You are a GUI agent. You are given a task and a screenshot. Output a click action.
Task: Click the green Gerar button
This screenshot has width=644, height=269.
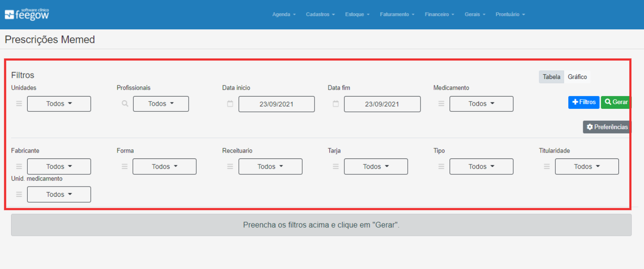point(616,102)
